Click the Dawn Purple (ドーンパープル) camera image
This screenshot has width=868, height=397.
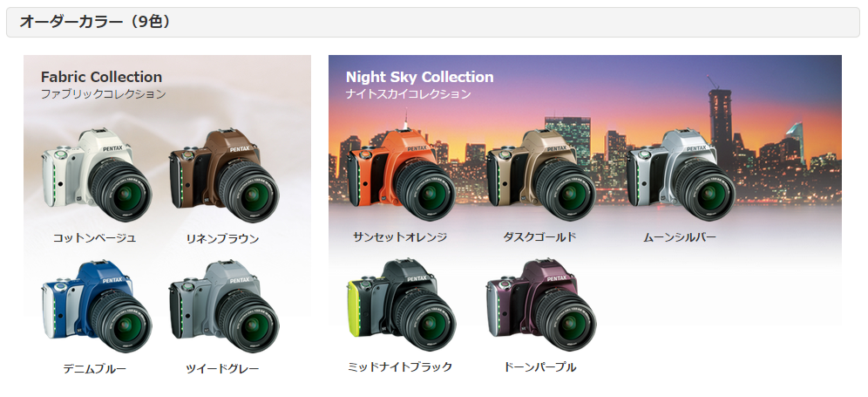[541, 305]
